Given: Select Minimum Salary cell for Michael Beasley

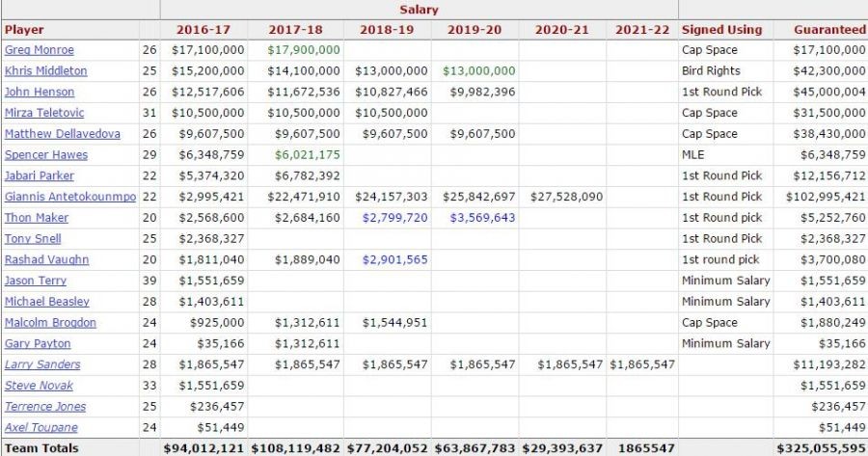Looking at the screenshot, I should [x=725, y=302].
